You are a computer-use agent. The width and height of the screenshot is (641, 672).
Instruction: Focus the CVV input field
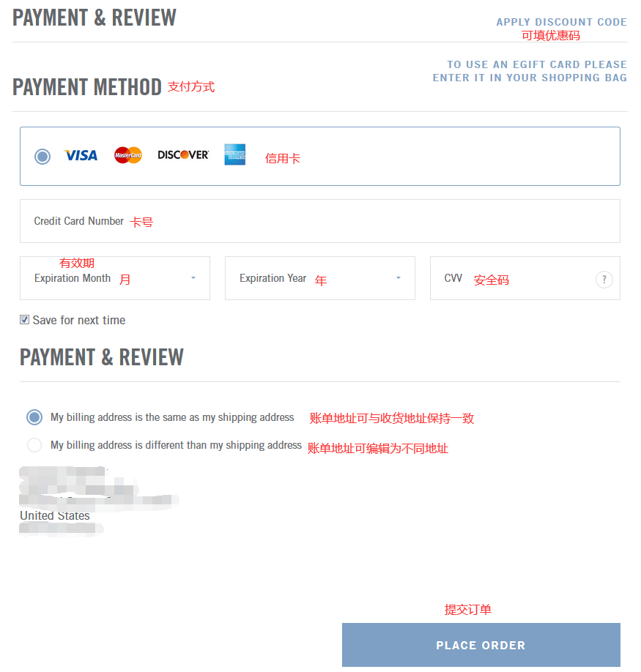(x=525, y=278)
